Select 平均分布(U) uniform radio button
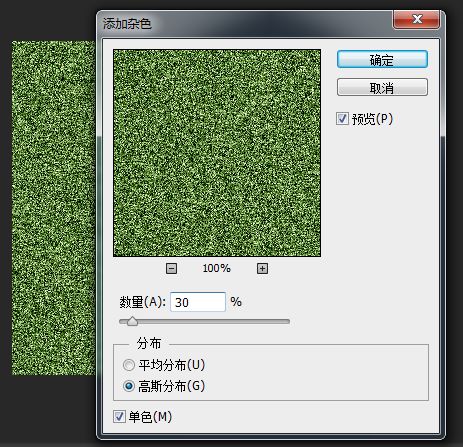Image resolution: width=463 pixels, height=447 pixels. pyautogui.click(x=129, y=365)
